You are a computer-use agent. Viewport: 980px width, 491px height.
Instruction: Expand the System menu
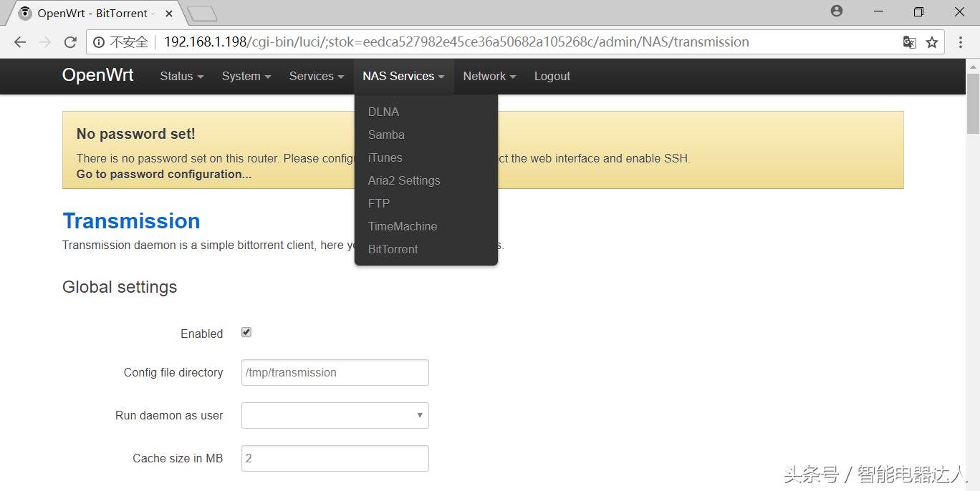coord(246,76)
